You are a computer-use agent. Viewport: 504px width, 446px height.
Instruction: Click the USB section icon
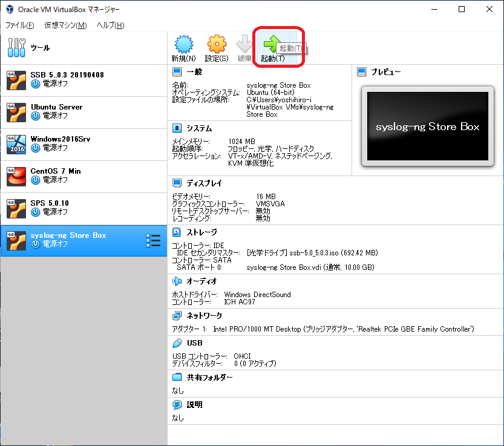coord(177,343)
